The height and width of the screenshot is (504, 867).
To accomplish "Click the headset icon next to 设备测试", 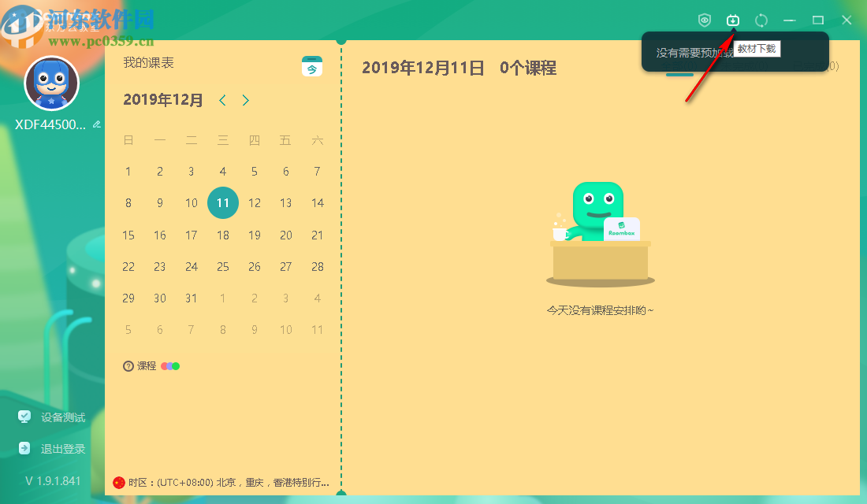I will 23,417.
